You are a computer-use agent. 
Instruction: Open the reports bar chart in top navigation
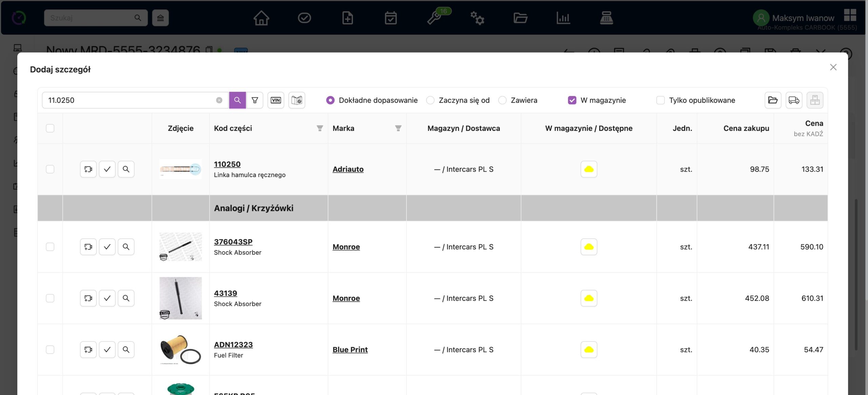(563, 18)
